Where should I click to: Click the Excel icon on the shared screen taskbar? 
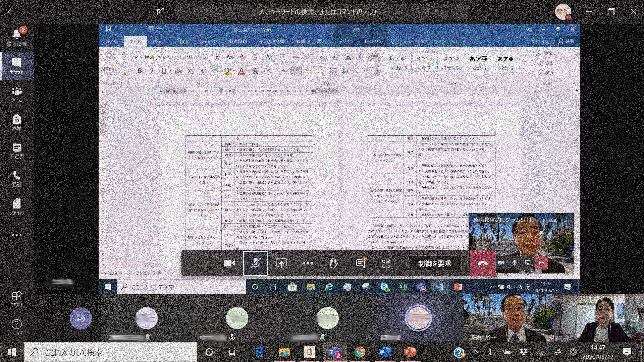pyautogui.click(x=403, y=287)
